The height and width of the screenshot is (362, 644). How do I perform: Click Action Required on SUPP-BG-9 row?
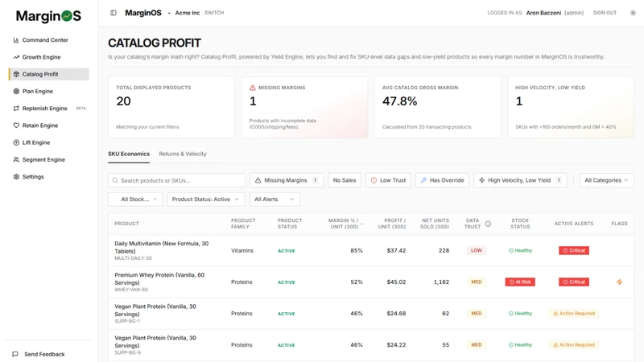point(574,345)
